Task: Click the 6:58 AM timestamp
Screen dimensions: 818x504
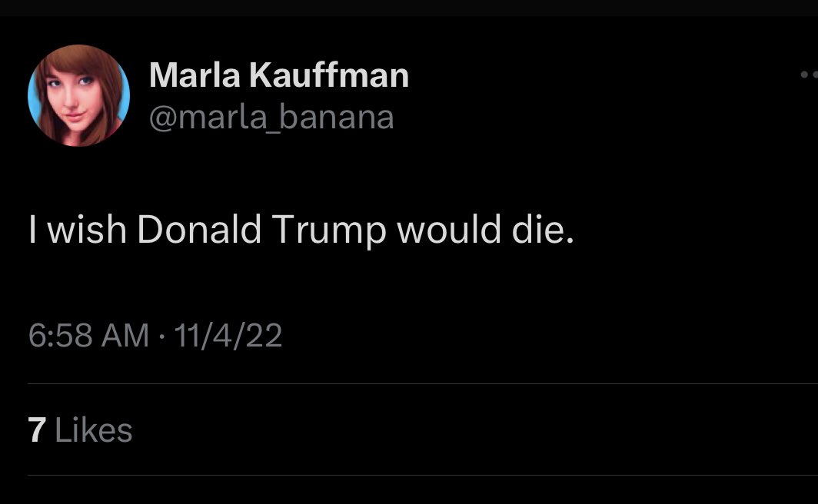Action: [x=88, y=336]
